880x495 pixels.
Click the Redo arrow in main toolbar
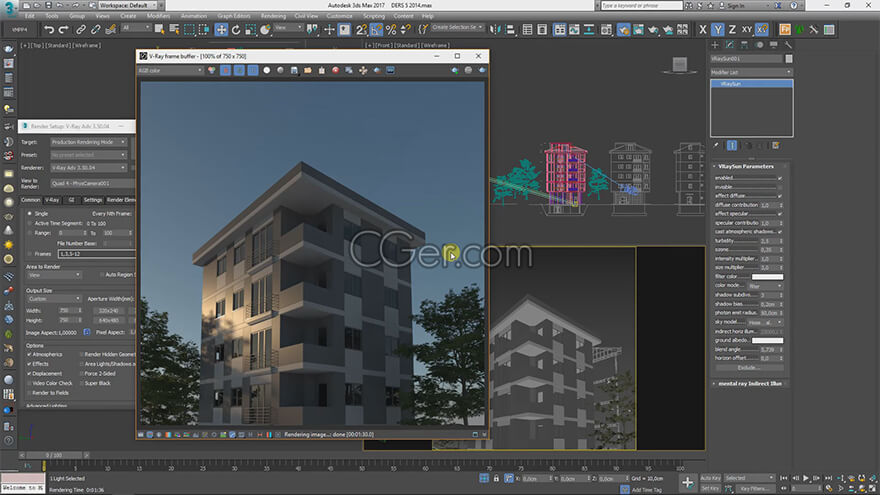pos(63,29)
